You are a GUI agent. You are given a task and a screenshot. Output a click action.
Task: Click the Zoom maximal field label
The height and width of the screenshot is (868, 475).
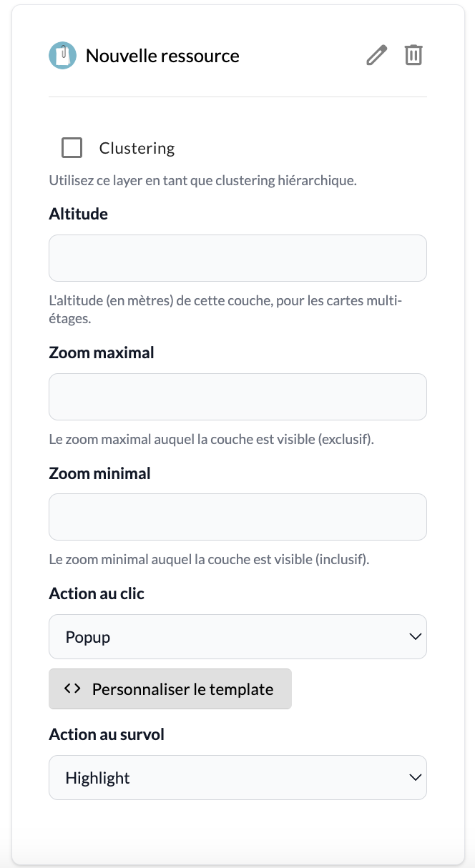(x=102, y=352)
